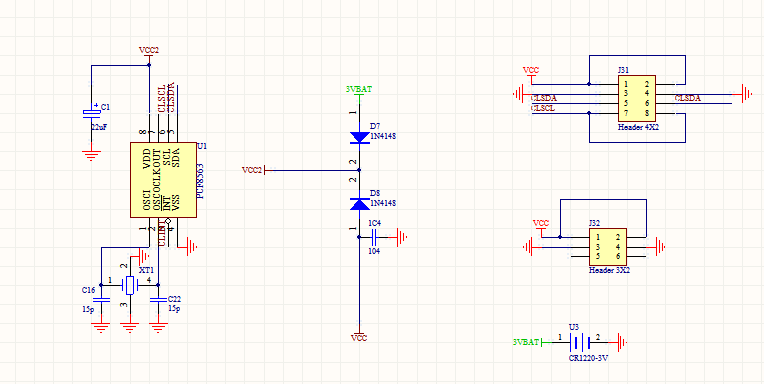Click the XT1 crystal symbol

coord(129,285)
